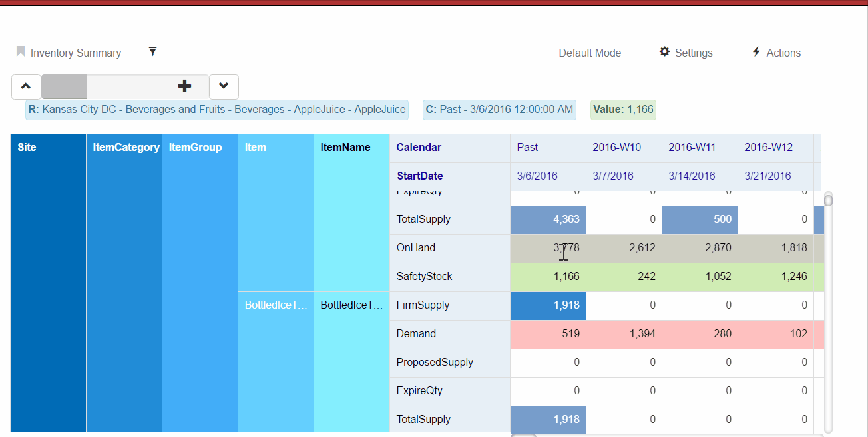Select the TotalSupply 4,363 cell

pyautogui.click(x=548, y=219)
